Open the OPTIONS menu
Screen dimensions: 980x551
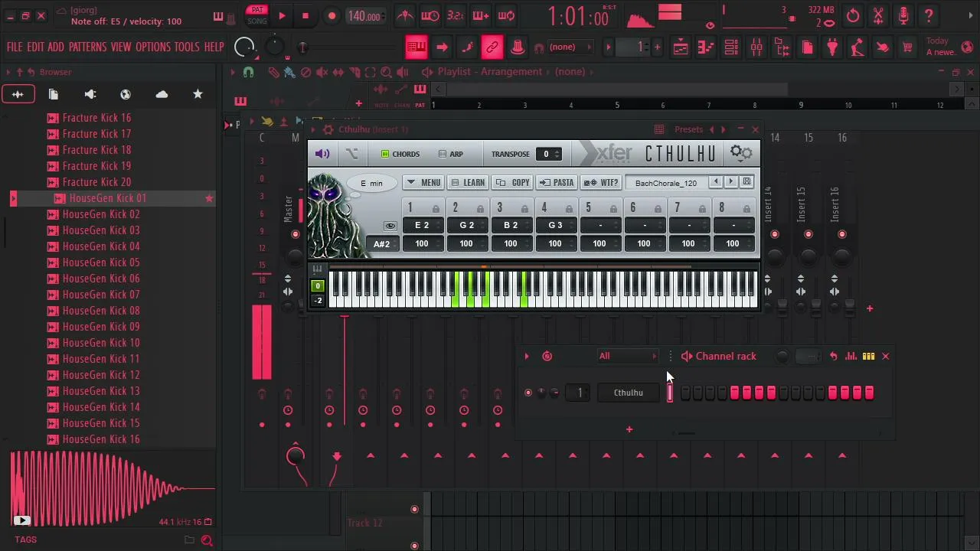(x=153, y=47)
